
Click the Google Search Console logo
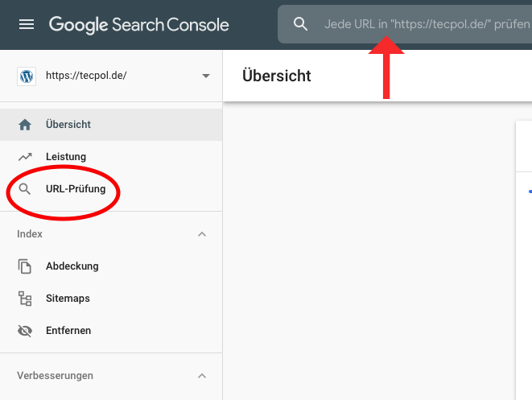point(138,25)
